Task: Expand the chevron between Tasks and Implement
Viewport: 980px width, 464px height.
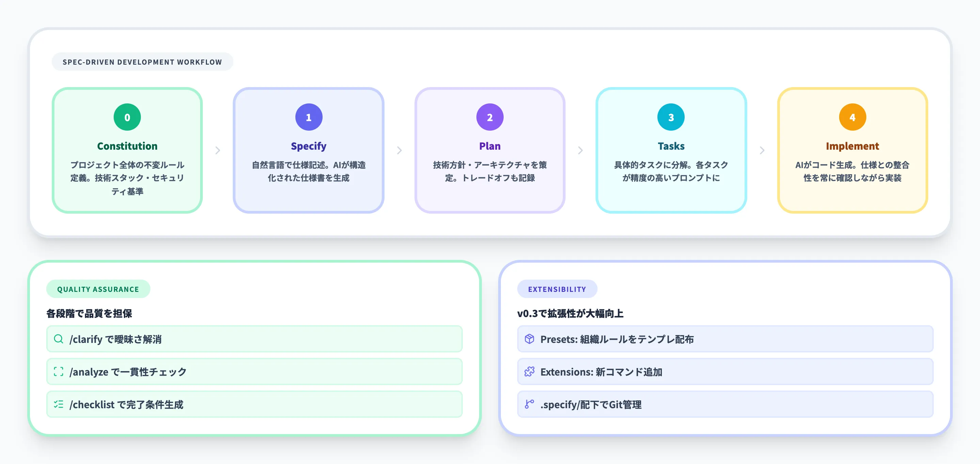Action: coord(762,150)
